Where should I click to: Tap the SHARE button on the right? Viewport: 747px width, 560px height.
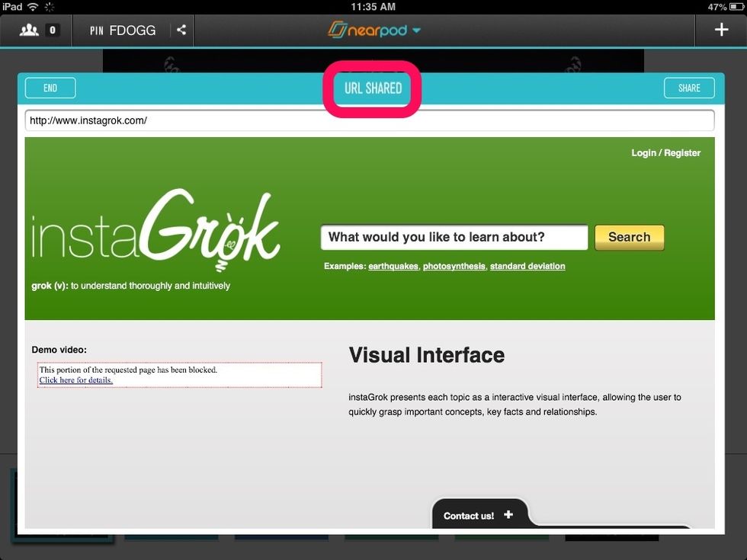click(688, 88)
